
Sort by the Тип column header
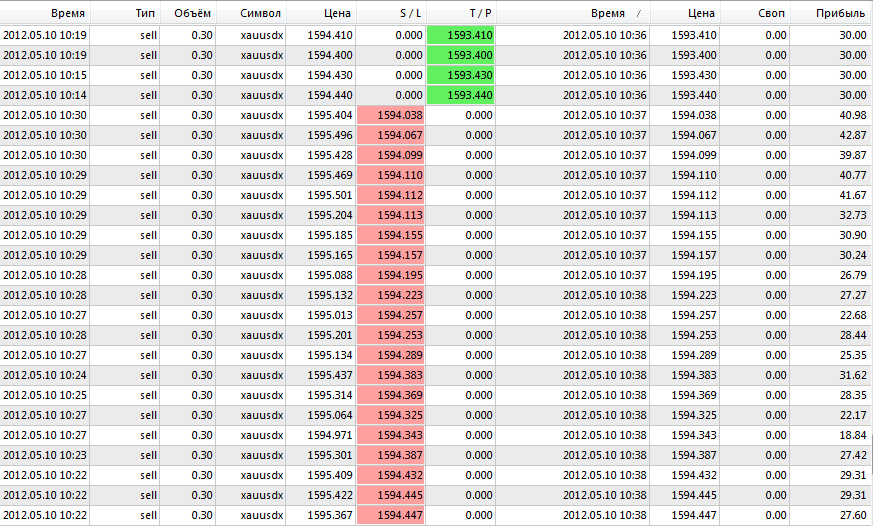[125, 13]
